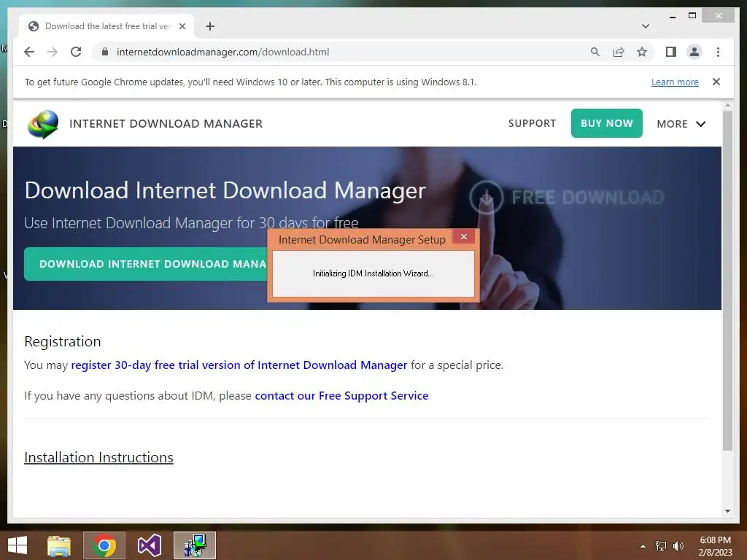
Task: Click INTERNET DOWNLOAD MANAGER site title
Action: pos(166,124)
